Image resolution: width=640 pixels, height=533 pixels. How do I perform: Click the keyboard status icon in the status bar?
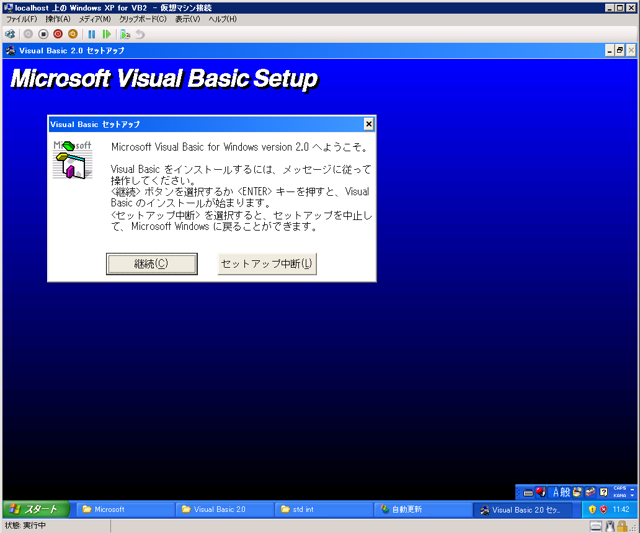tap(596, 526)
